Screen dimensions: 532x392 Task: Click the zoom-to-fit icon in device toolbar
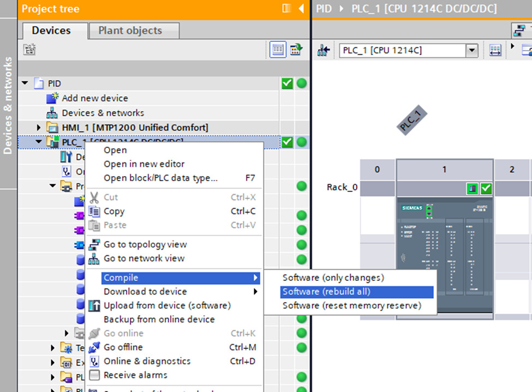(495, 51)
